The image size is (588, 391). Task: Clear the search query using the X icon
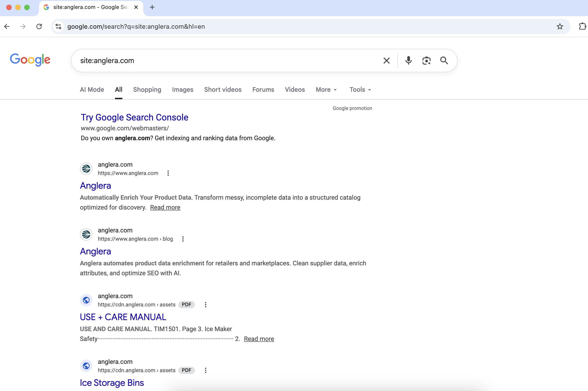click(x=386, y=60)
